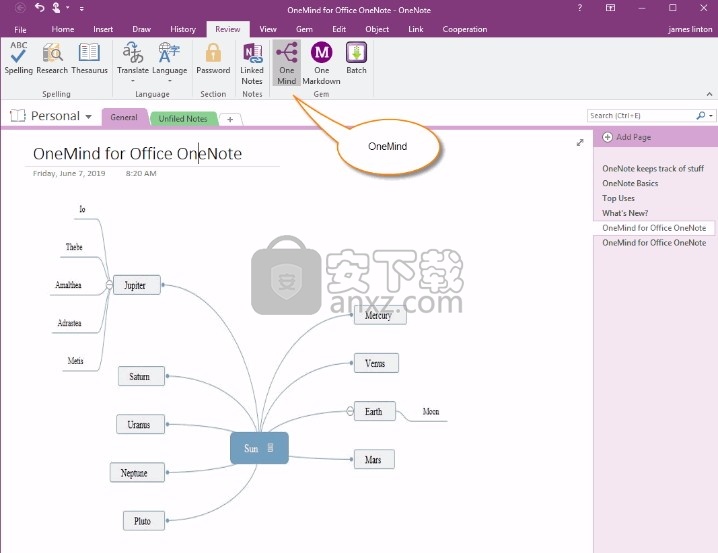Run the Spelling check
The image size is (718, 553).
tap(18, 58)
